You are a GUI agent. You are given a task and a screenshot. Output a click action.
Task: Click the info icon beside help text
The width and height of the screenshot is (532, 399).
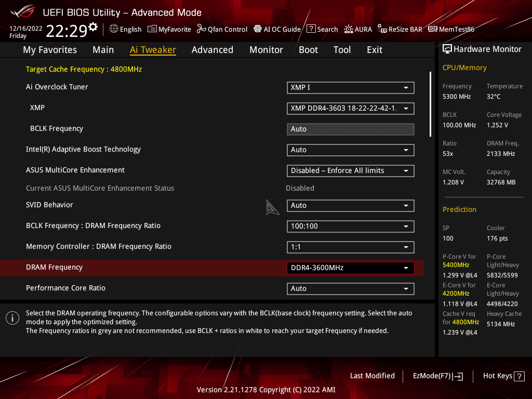12,318
